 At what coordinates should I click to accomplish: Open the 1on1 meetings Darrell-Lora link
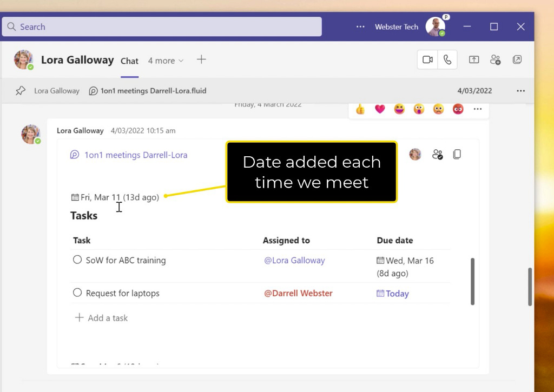pos(136,155)
